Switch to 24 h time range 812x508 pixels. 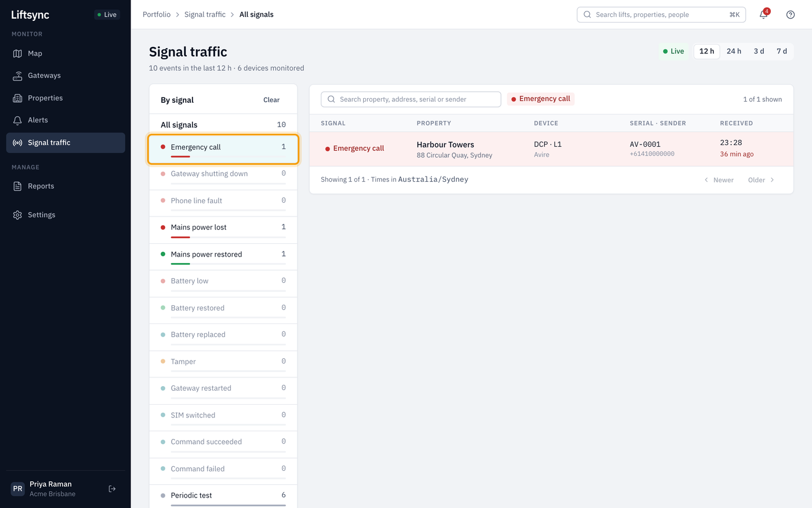(734, 51)
